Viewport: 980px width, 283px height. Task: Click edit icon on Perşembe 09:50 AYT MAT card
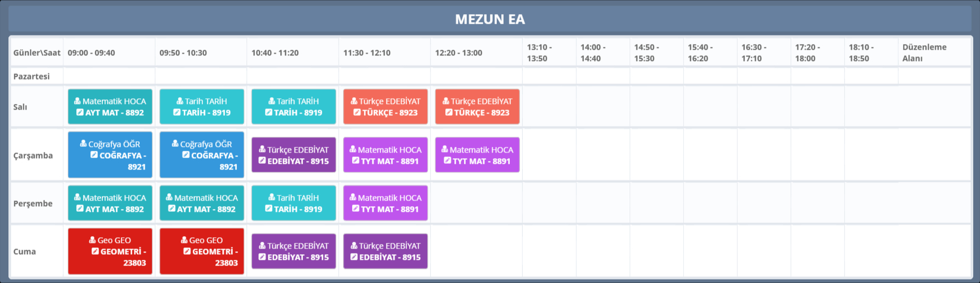click(171, 209)
